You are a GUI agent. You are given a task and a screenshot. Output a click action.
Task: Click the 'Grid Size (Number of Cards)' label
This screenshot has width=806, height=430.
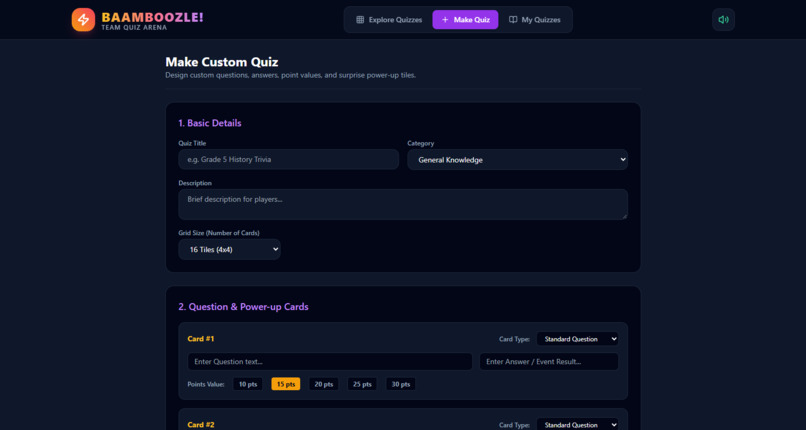tap(219, 233)
